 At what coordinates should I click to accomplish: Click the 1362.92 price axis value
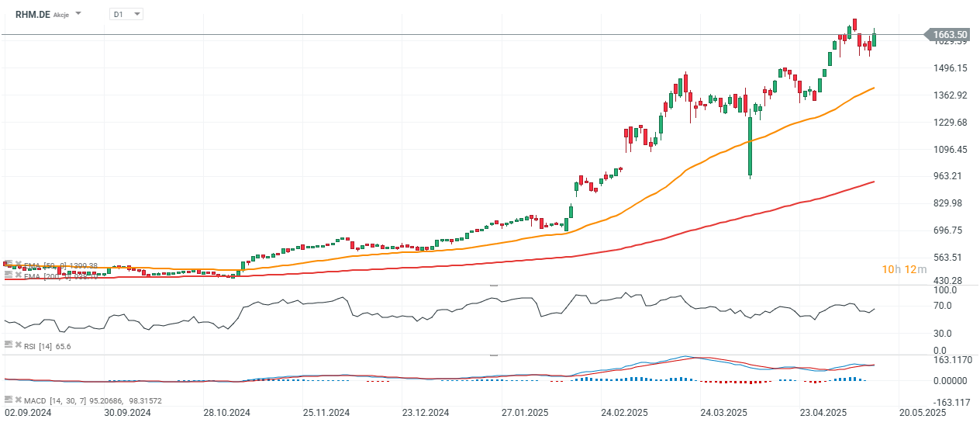pyautogui.click(x=951, y=95)
